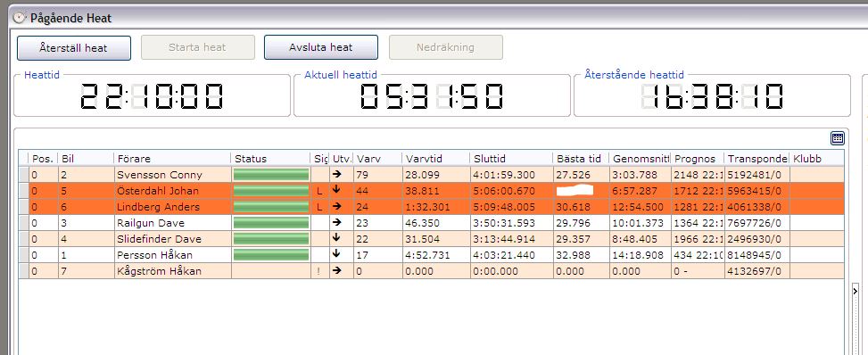The height and width of the screenshot is (355, 868).
Task: Click the clock icon beside Pågående Heat
Action: pos(20,17)
